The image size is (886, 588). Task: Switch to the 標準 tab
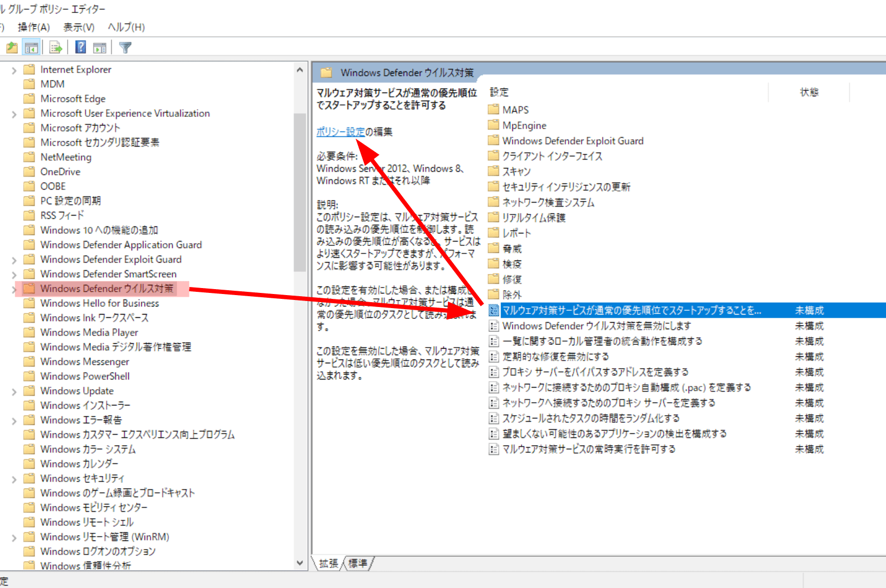click(x=357, y=564)
